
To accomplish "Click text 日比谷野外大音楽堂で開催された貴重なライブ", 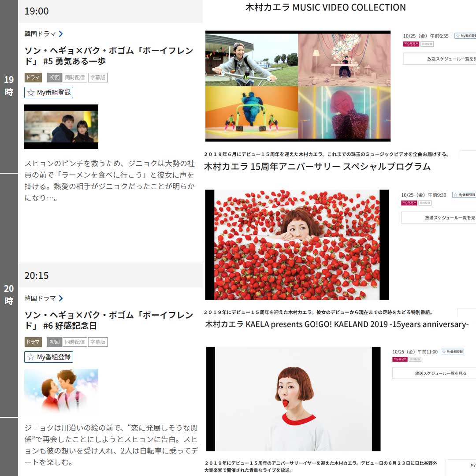I will 320,467.
